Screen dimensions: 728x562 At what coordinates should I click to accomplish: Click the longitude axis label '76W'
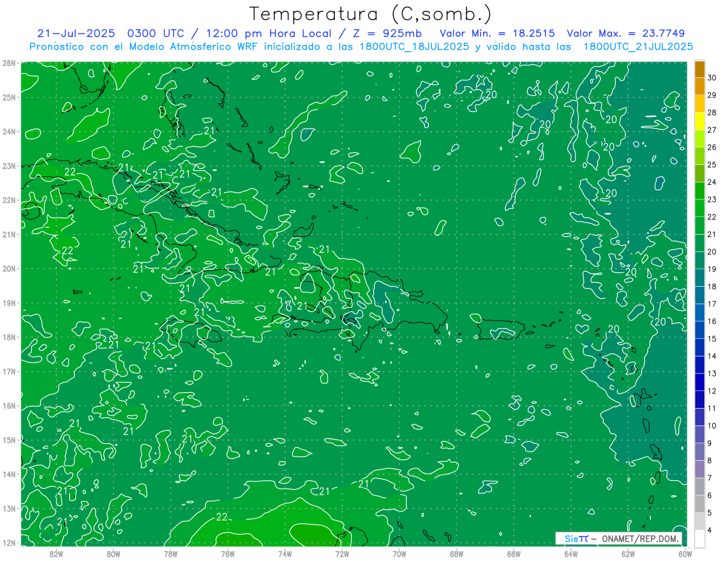point(228,554)
